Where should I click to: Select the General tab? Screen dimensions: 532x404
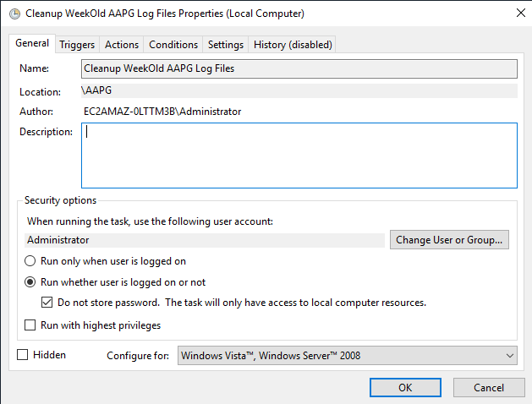32,44
